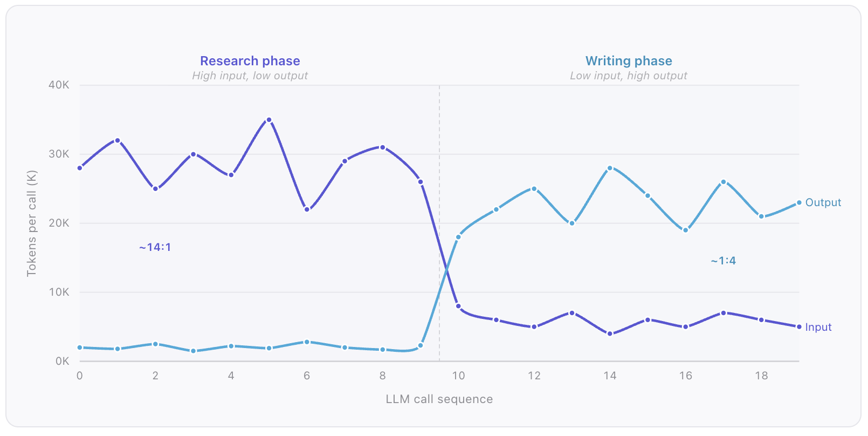Click the Input data point at call 5 peak

tap(269, 120)
